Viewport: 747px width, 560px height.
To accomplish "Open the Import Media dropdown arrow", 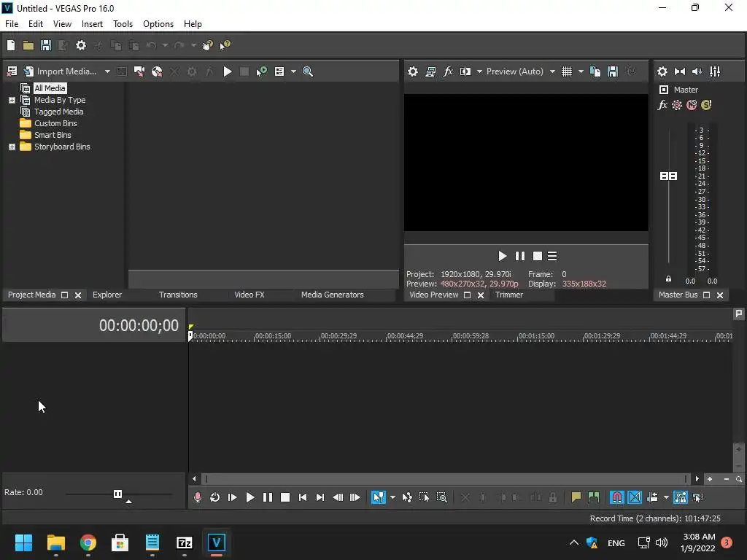I will click(x=107, y=71).
